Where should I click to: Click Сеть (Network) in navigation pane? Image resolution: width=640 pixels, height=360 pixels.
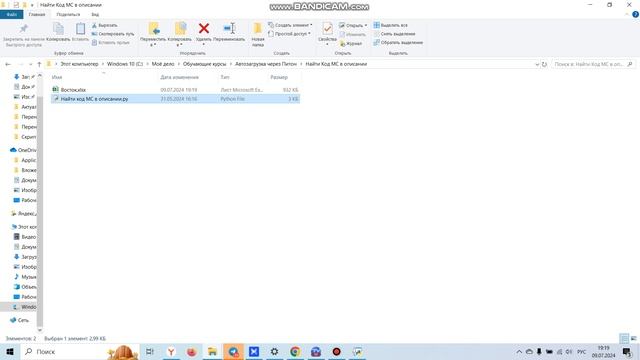pyautogui.click(x=20, y=320)
